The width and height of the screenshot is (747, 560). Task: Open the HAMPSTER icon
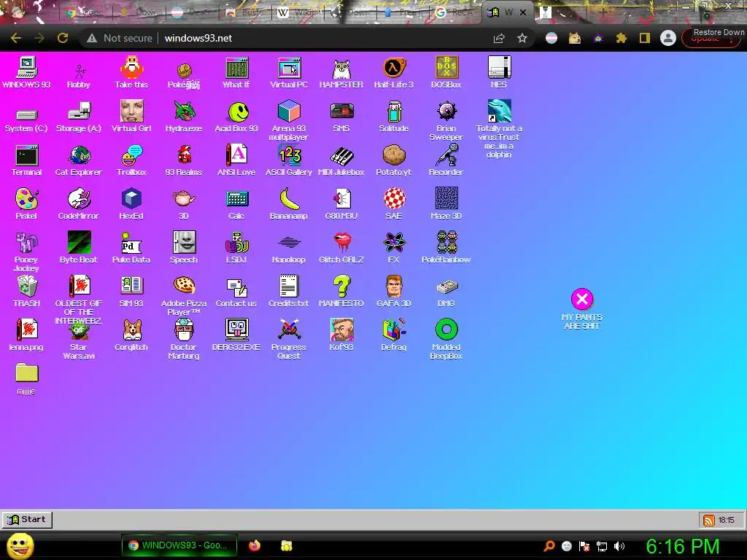[341, 69]
